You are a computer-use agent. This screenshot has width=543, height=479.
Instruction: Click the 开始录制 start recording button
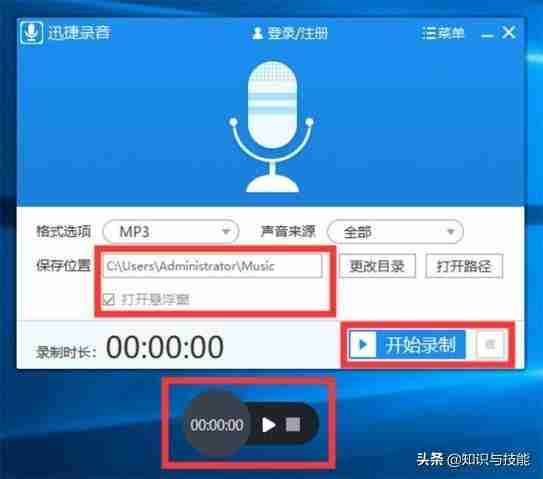click(x=407, y=344)
